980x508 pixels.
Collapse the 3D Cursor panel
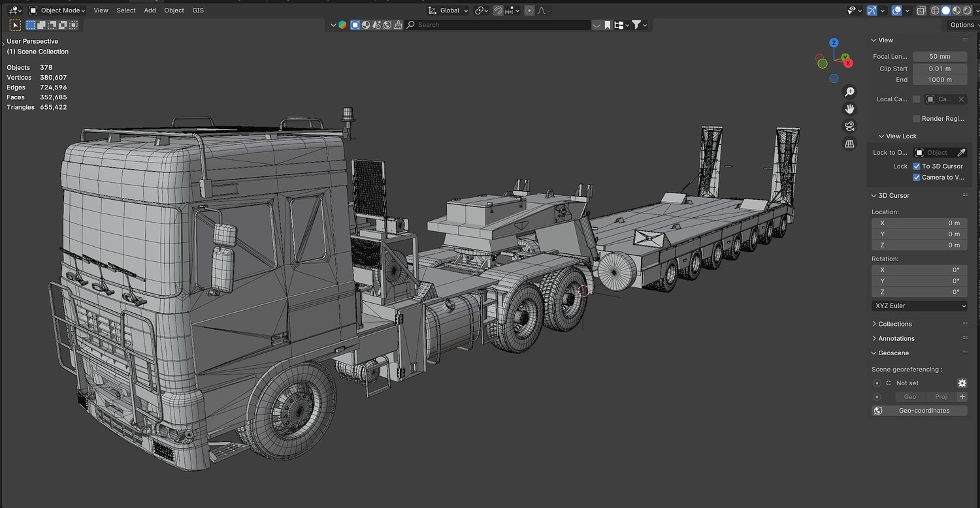click(x=893, y=196)
